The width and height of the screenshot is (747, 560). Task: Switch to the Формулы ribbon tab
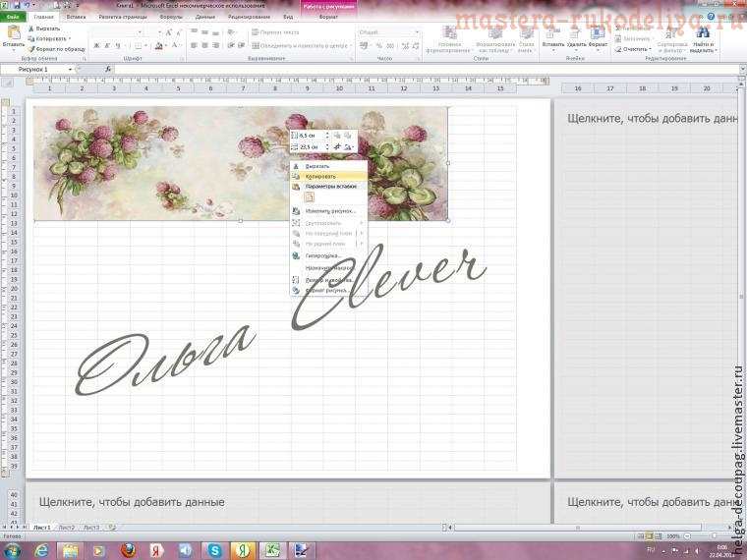171,17
